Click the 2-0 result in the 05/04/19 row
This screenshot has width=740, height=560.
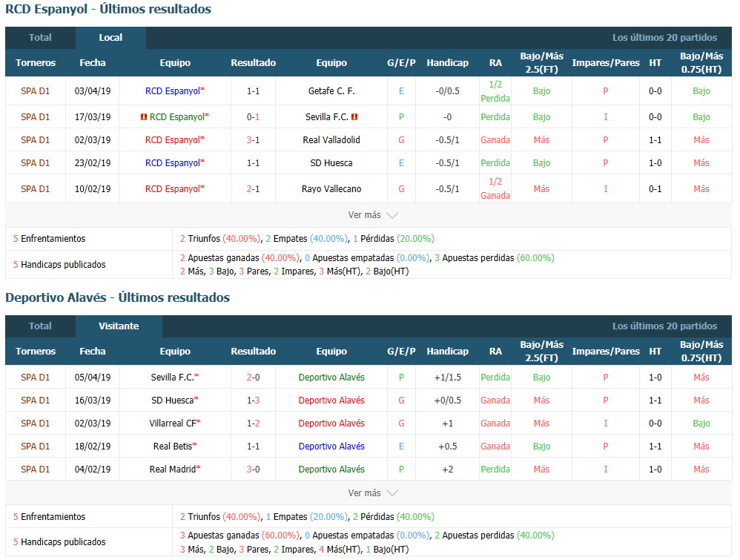pyautogui.click(x=253, y=378)
